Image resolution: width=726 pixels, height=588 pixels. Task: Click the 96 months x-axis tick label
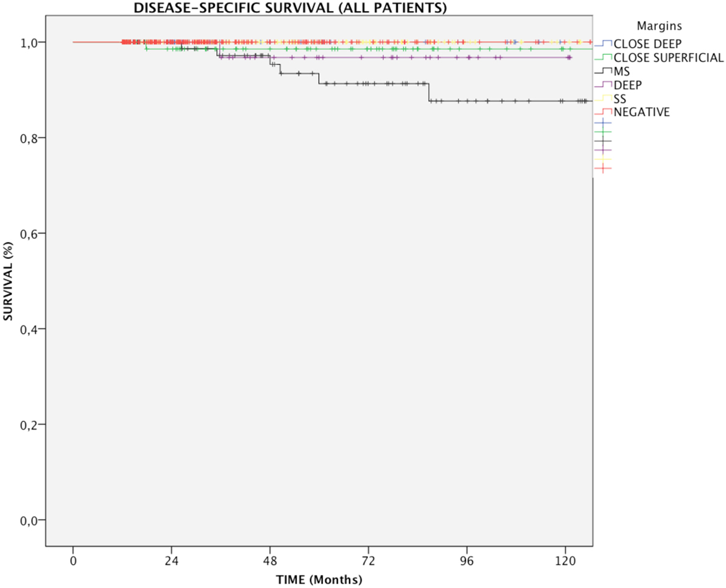[467, 561]
